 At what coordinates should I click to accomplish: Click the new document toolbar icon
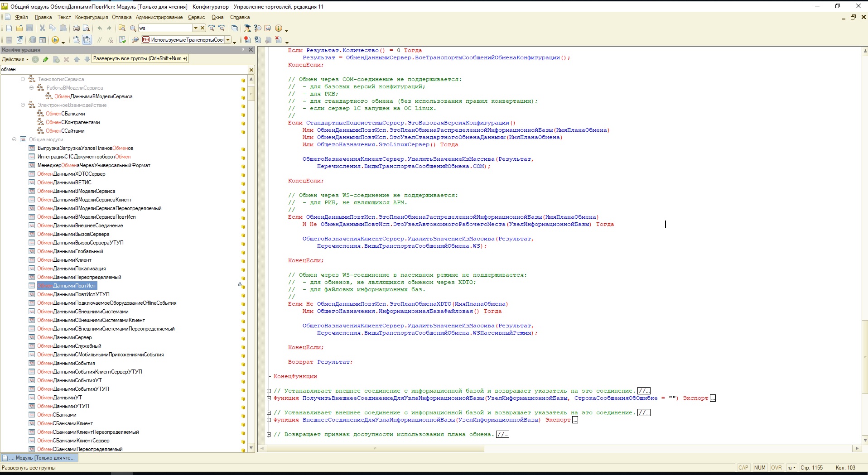click(x=9, y=28)
